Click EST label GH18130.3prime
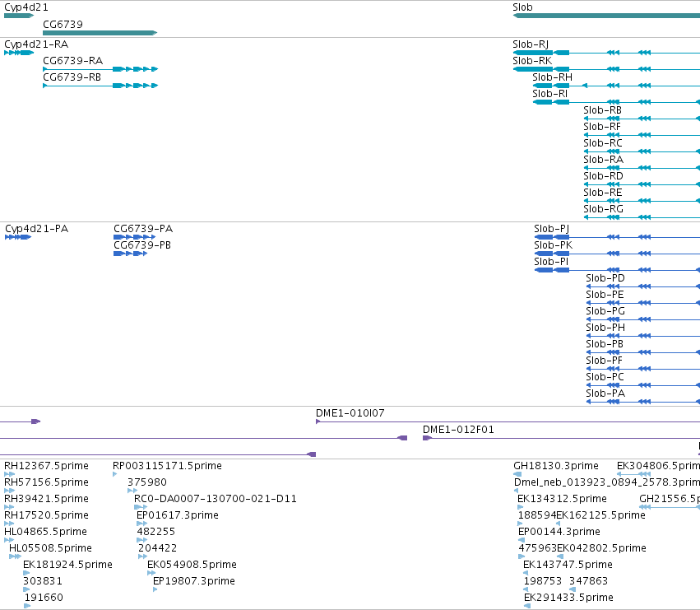This screenshot has width=700, height=610. click(x=556, y=466)
